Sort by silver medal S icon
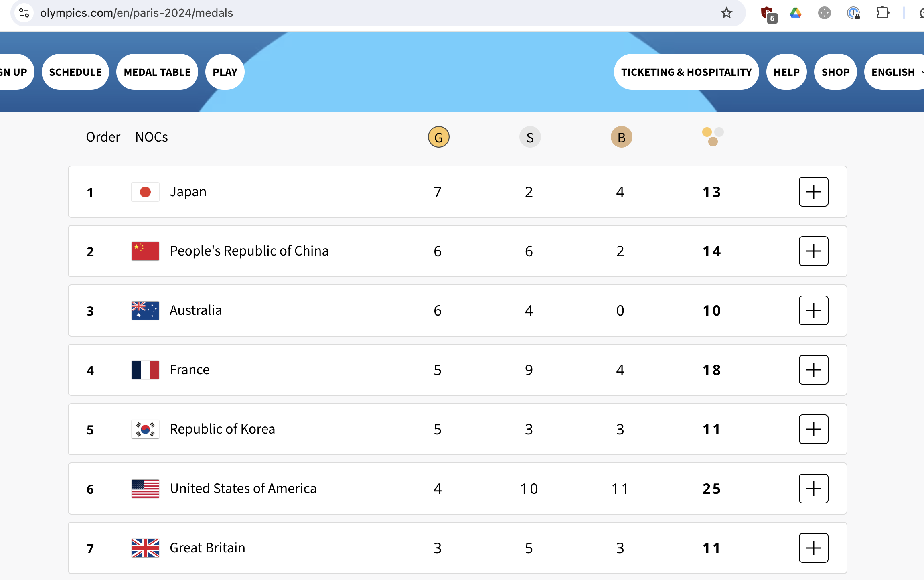This screenshot has width=924, height=580. pos(530,137)
